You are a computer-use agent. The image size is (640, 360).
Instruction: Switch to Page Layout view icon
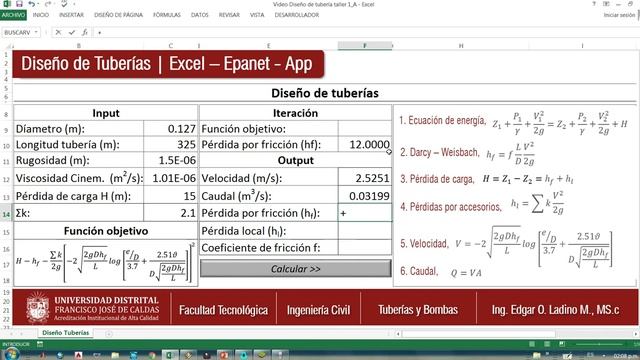(547, 344)
